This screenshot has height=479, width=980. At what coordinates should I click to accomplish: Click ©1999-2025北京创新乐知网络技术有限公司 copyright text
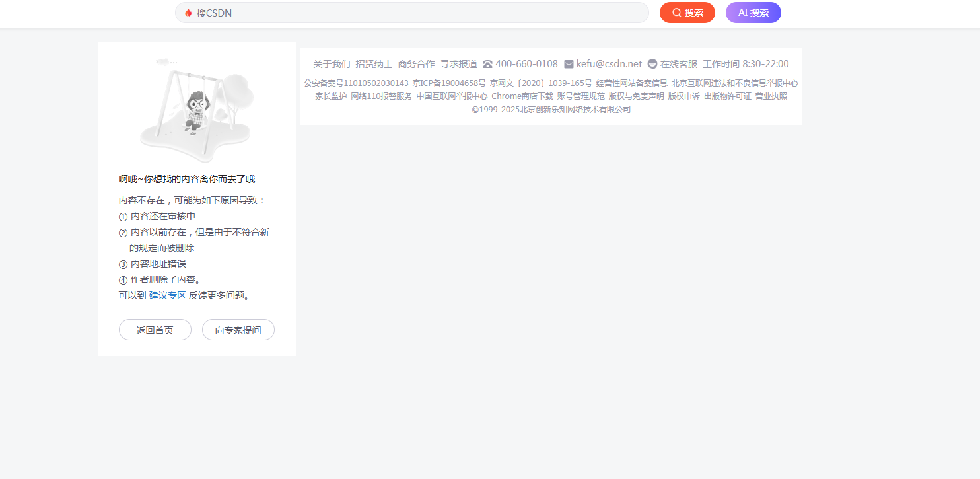coord(551,110)
